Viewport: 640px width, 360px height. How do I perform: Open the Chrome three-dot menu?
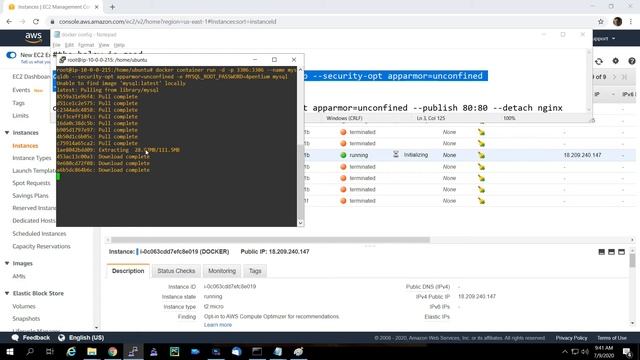[631, 22]
